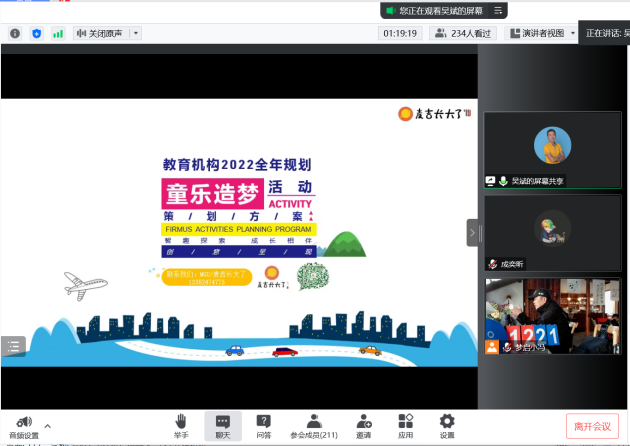This screenshot has width=630, height=446.
Task: Expand audio options caret beside 音频设置
Action: 47,426
